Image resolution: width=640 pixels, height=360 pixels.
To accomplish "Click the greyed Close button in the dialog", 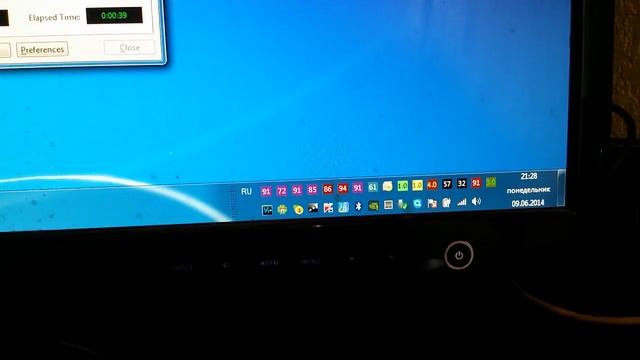I will [130, 48].
